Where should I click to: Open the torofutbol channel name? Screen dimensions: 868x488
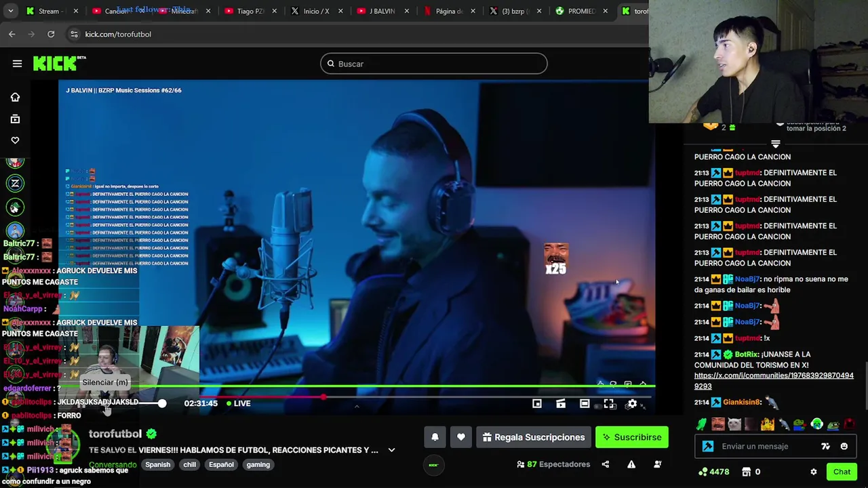115,434
